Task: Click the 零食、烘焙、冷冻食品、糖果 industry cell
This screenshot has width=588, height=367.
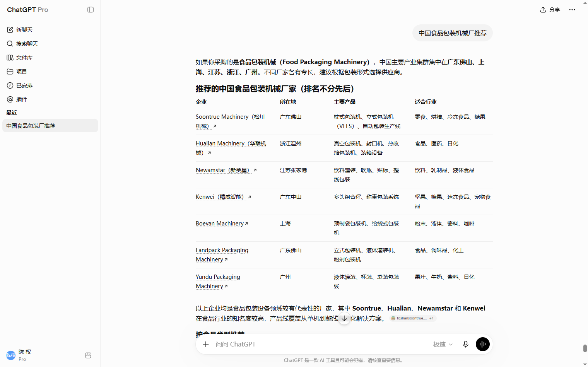Action: click(450, 117)
